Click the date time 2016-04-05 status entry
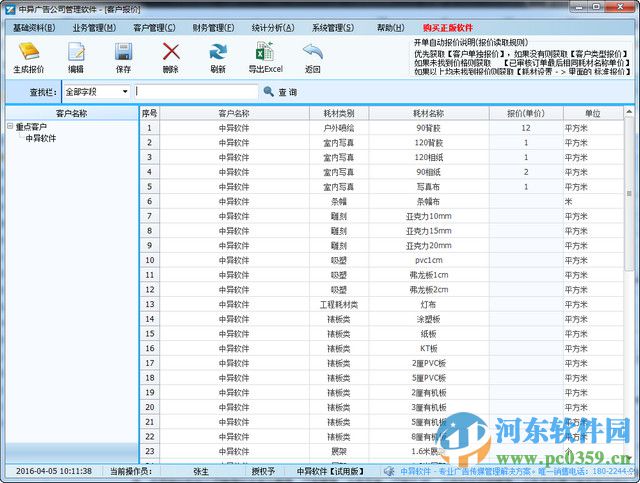The image size is (640, 483). (x=54, y=471)
